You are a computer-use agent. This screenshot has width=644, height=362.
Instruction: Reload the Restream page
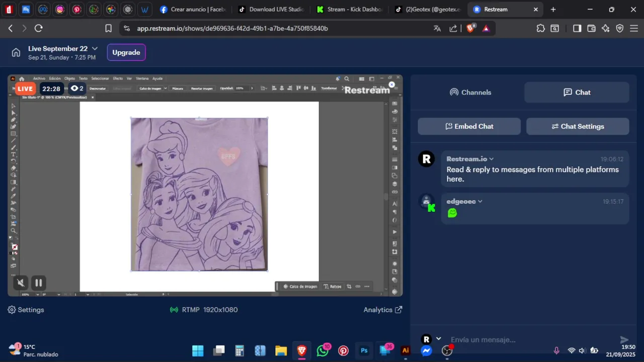pos(38,28)
